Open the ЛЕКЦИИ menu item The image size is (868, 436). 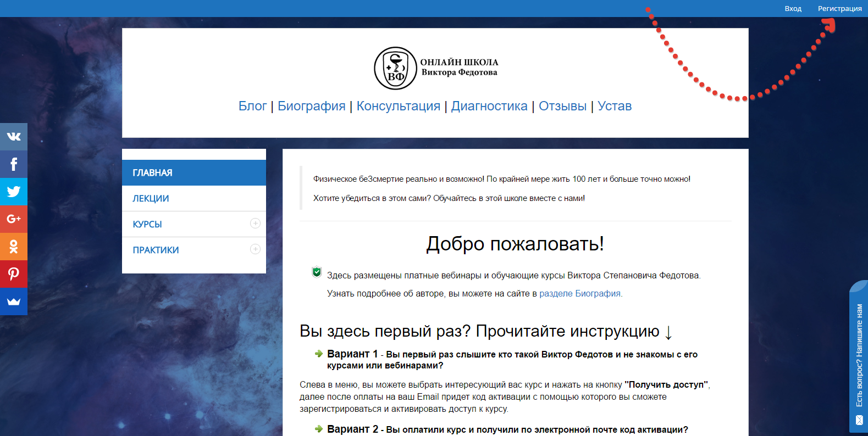[194, 198]
